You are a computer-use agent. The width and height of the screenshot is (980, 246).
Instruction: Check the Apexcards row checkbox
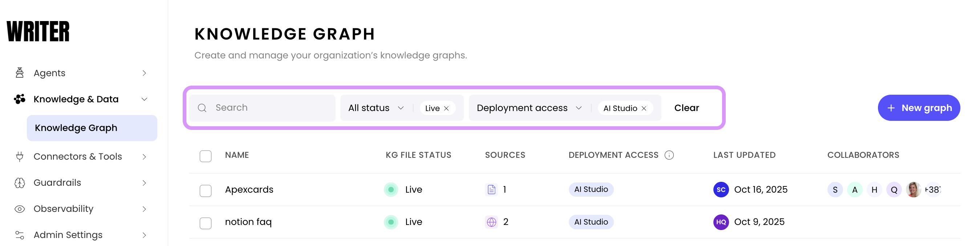click(x=206, y=190)
